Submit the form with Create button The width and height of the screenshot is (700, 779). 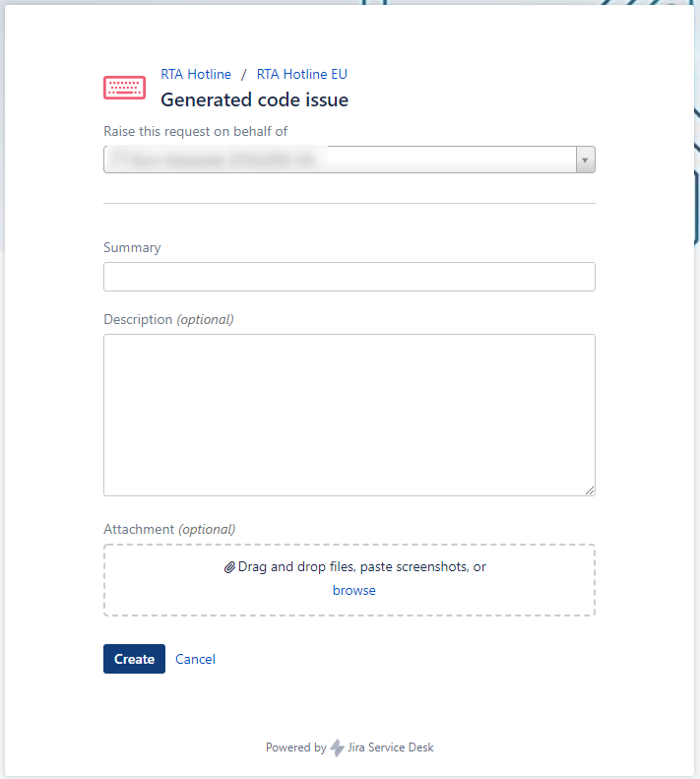tap(134, 659)
